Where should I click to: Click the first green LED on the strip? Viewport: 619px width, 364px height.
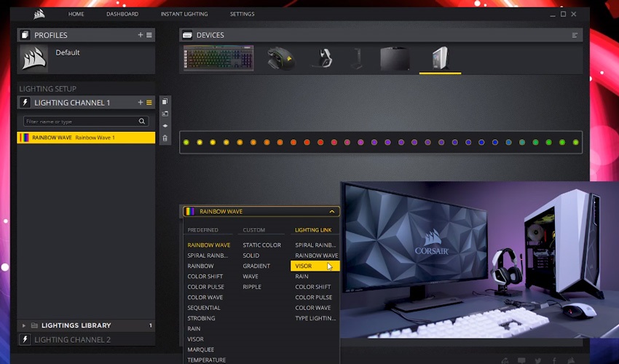pos(186,142)
